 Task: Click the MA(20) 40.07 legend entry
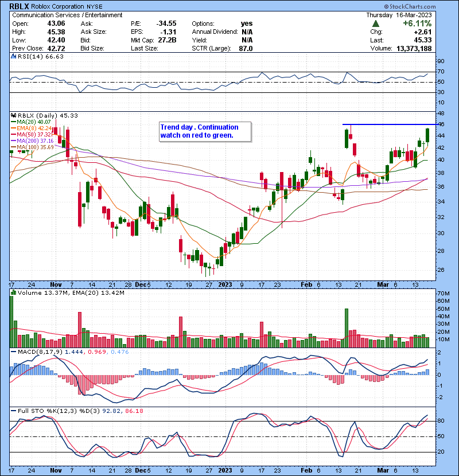pyautogui.click(x=31, y=122)
